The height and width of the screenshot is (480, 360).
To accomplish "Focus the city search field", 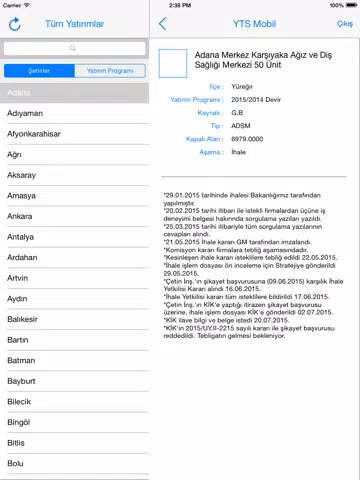I will (x=75, y=48).
